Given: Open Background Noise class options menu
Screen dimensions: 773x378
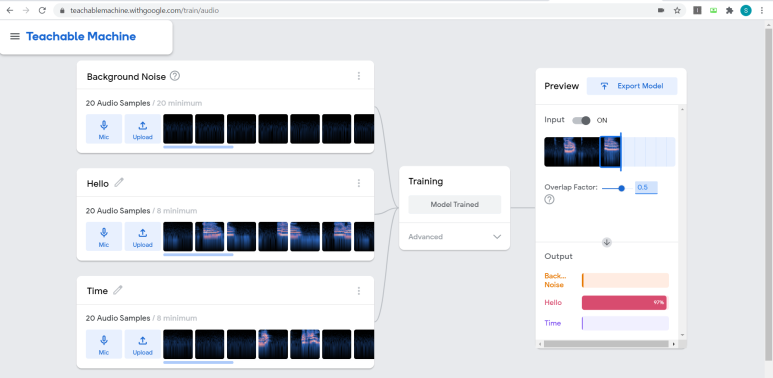Looking at the screenshot, I should [x=359, y=76].
